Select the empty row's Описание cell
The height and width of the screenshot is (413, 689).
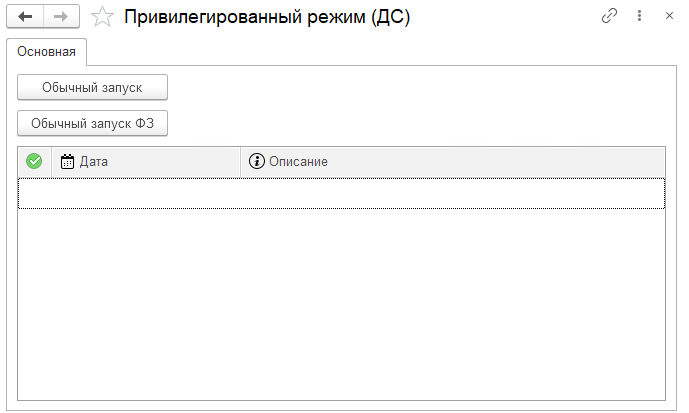click(453, 193)
